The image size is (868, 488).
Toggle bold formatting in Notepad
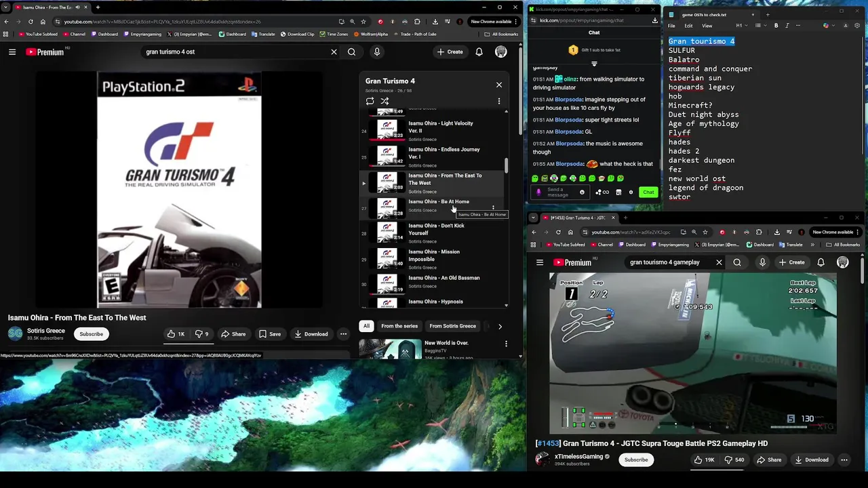click(776, 26)
